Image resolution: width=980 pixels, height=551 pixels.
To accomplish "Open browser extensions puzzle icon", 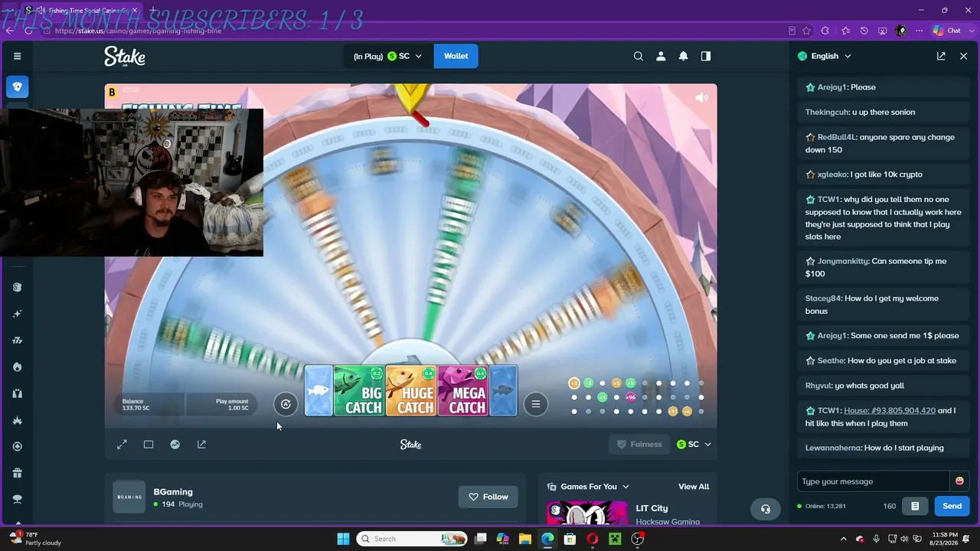I will point(825,31).
